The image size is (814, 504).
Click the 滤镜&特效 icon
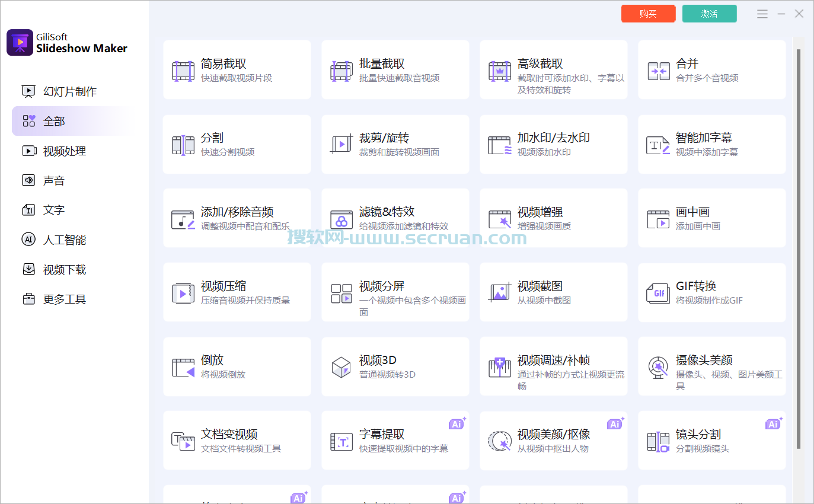click(x=341, y=219)
